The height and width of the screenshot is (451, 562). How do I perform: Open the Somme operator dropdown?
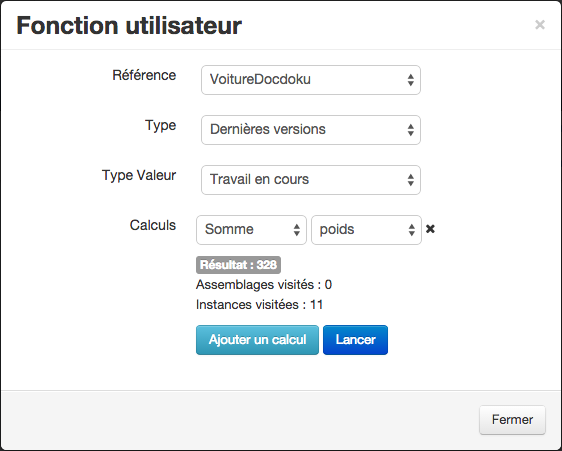tap(251, 230)
